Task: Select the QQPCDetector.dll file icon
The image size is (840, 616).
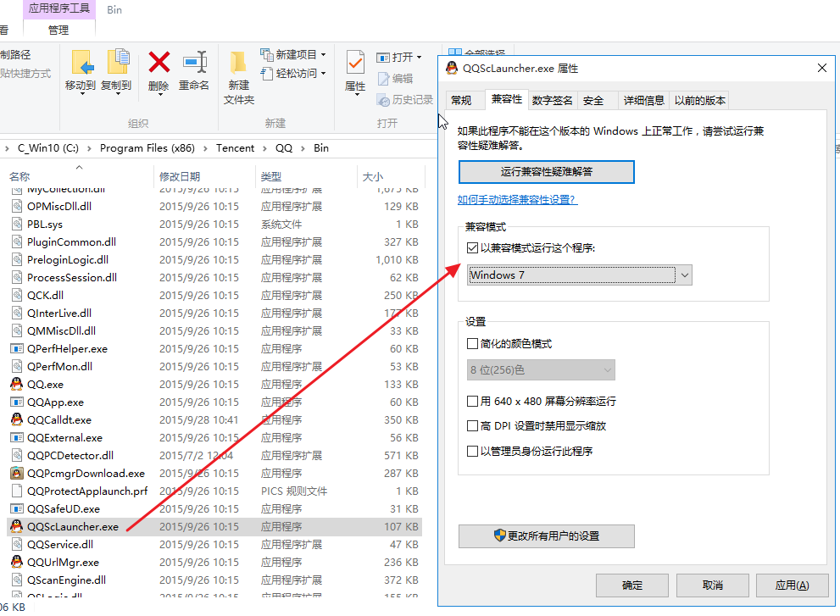Action: click(17, 455)
